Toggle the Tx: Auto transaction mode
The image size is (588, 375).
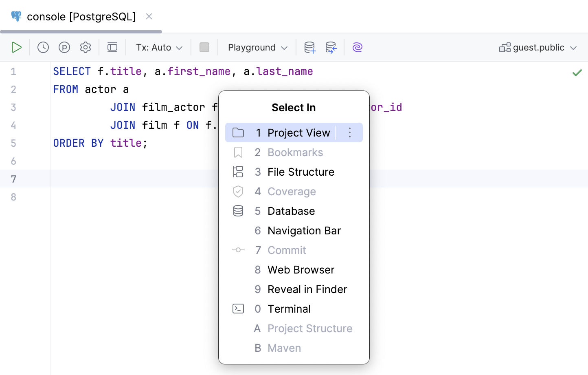click(158, 47)
